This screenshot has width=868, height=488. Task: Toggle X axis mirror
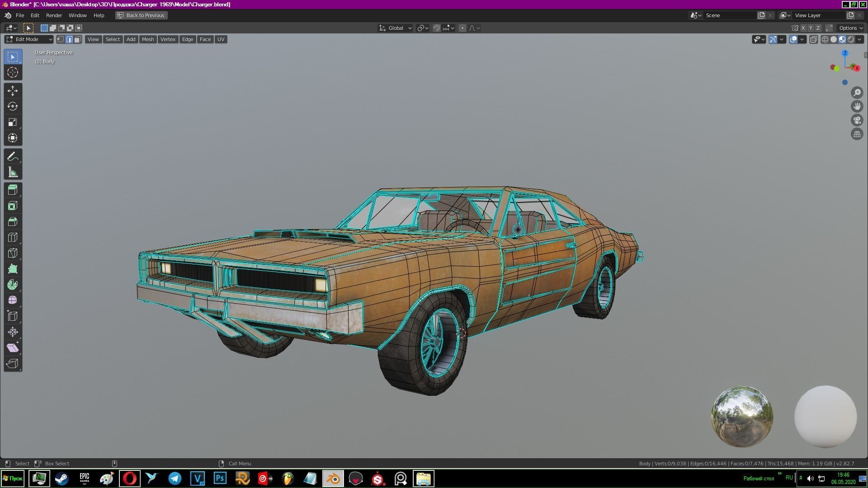click(803, 28)
